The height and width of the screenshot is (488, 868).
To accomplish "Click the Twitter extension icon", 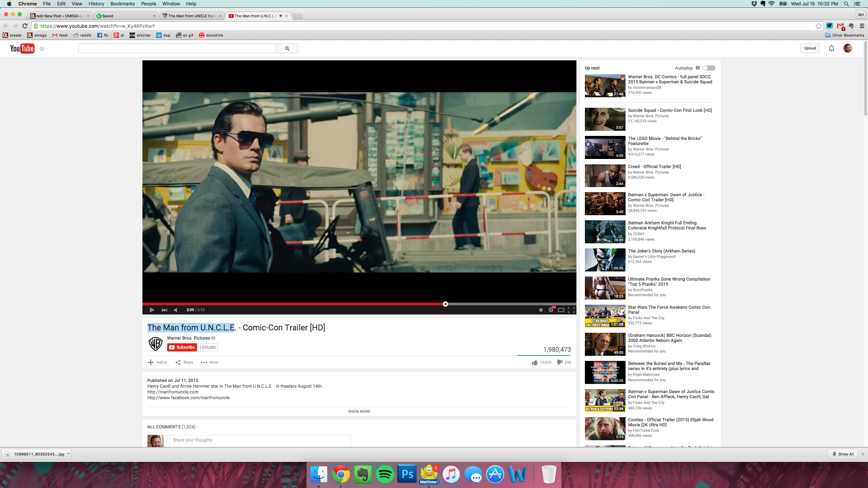I will [x=830, y=26].
